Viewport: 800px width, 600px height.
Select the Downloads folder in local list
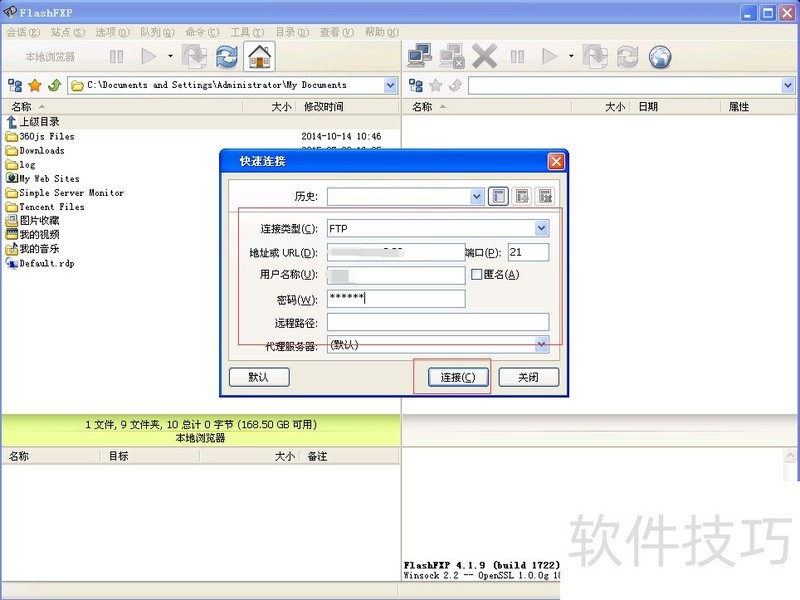(41, 151)
